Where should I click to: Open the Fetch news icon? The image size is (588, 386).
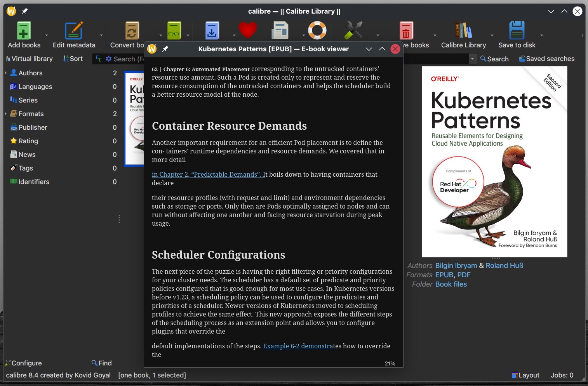tap(280, 31)
